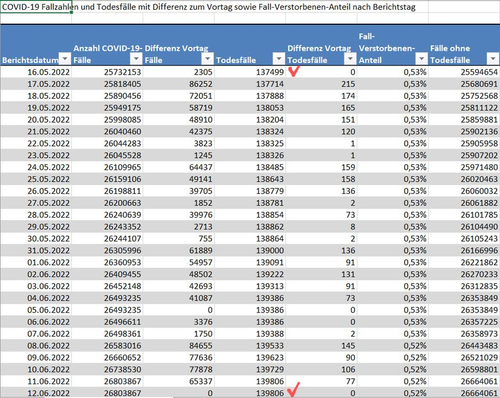Select the 0,52% cell for 08.06.2022
The width and height of the screenshot is (500, 398).
click(x=393, y=346)
